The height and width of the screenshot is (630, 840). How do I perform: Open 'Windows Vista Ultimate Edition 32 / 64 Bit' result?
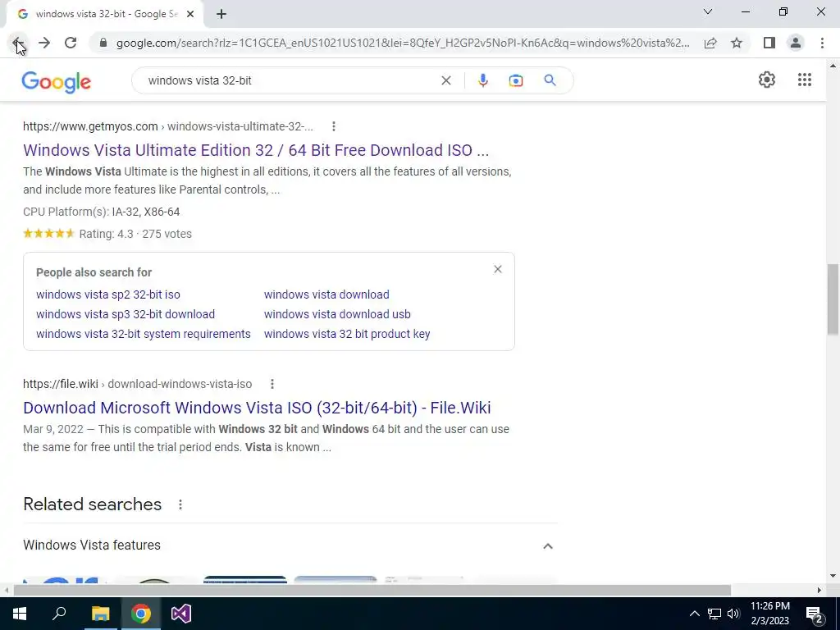256,150
